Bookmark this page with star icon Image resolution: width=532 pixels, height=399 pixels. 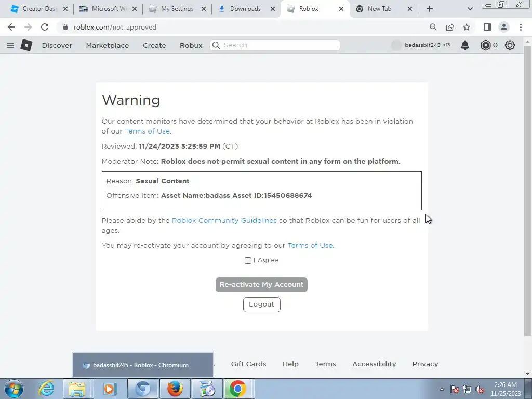click(467, 27)
